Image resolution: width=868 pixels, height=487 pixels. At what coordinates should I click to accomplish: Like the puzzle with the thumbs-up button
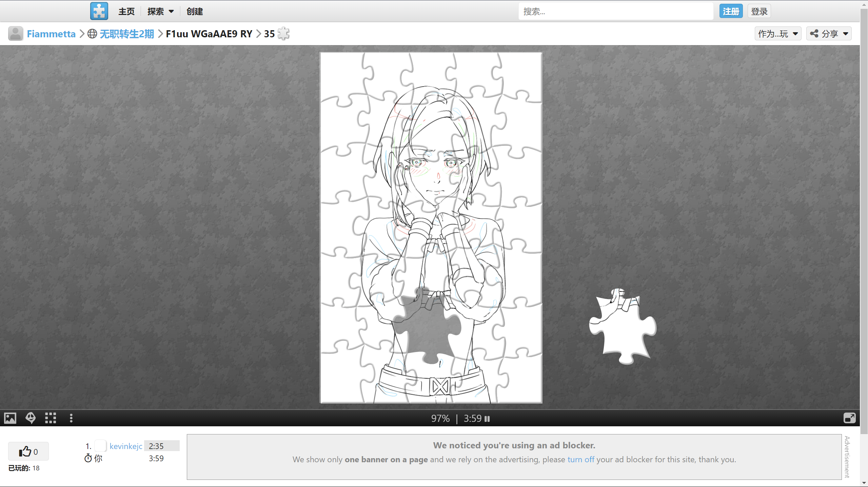pos(28,451)
